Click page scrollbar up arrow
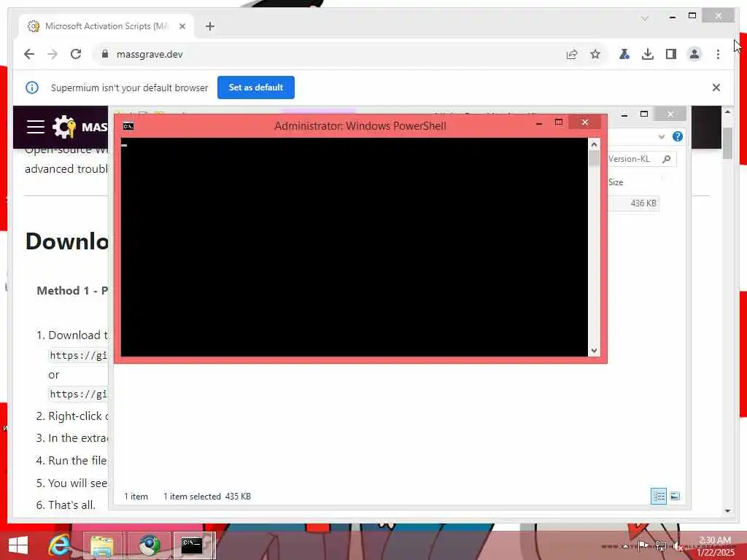747x560 pixels. [x=727, y=112]
